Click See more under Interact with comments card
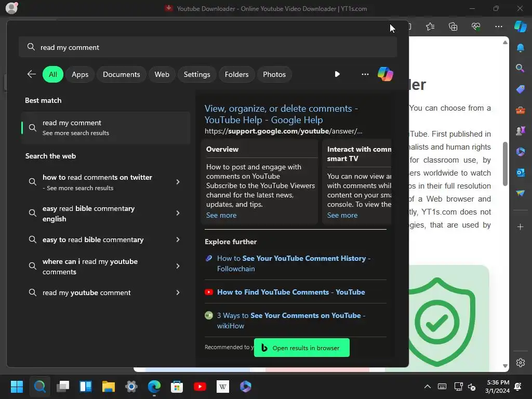532x399 pixels. click(342, 215)
